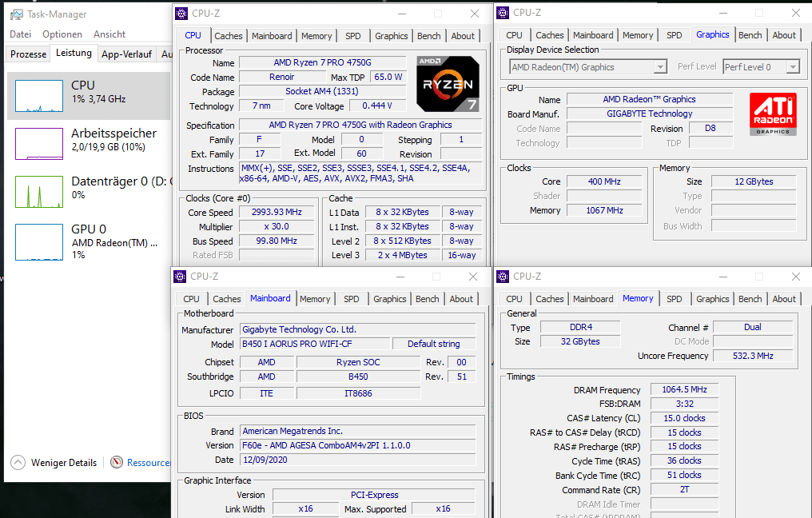This screenshot has width=812, height=518.
Task: Select Caches tab in the Graphics window
Action: [x=549, y=34]
